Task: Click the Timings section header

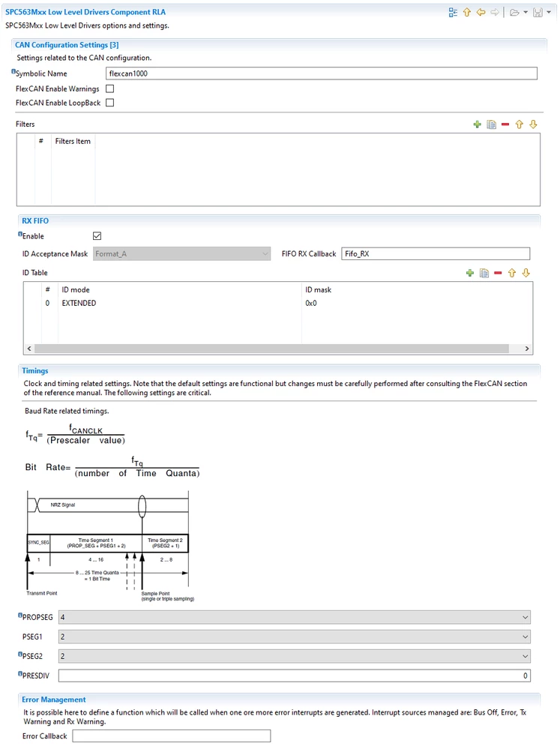Action: (x=35, y=371)
